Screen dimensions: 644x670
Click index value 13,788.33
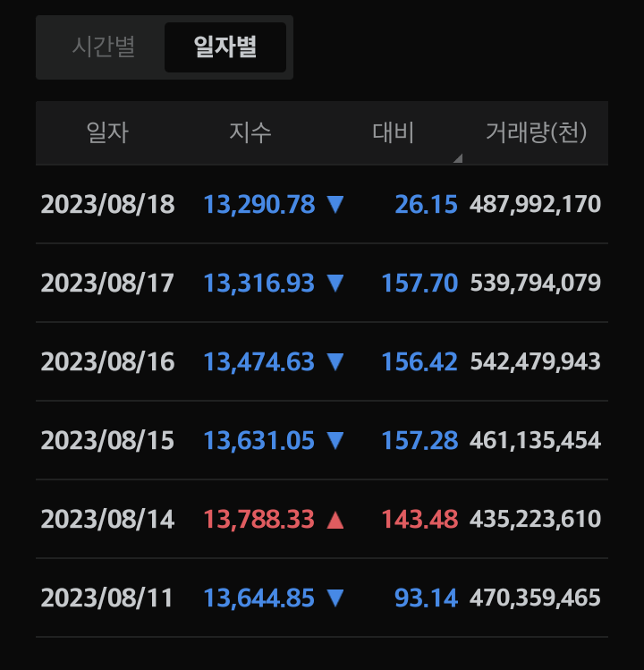pos(259,519)
